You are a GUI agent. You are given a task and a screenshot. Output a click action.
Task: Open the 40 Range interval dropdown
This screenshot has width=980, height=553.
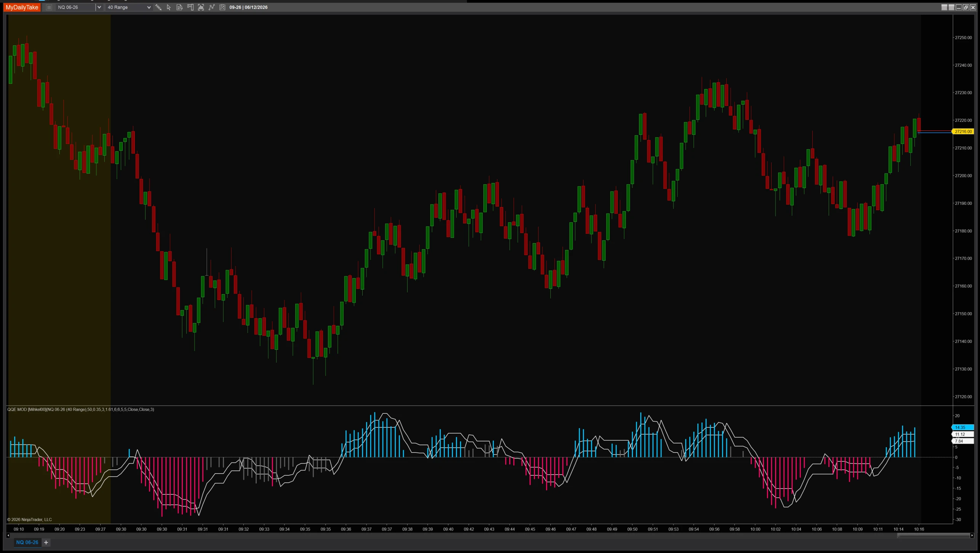click(x=129, y=7)
